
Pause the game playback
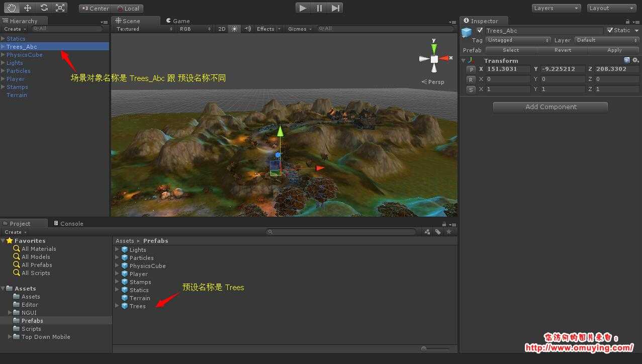coord(319,8)
